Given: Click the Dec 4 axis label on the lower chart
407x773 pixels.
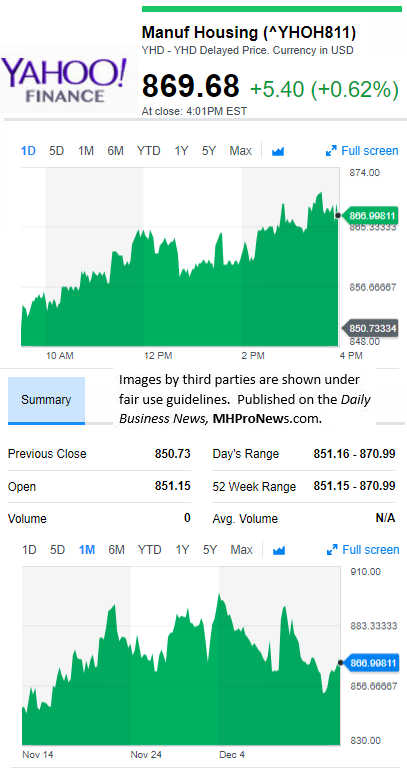Looking at the screenshot, I should click(231, 755).
